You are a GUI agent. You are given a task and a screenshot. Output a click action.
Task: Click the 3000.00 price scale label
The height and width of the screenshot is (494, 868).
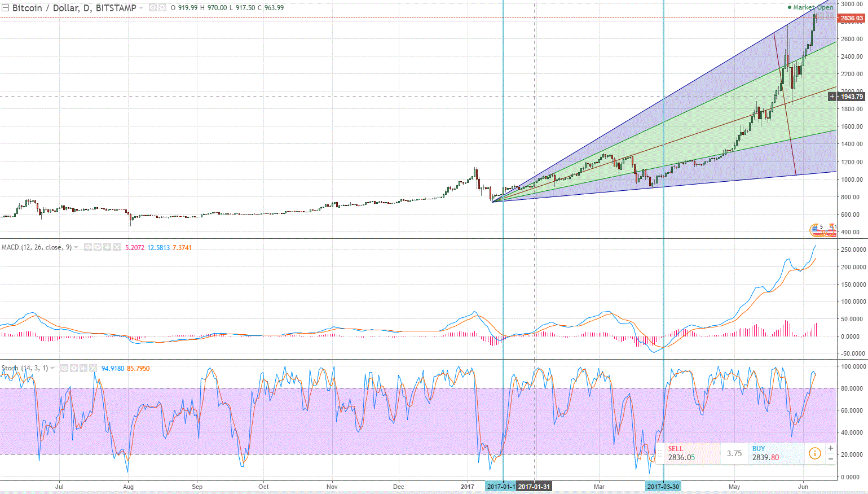851,4
